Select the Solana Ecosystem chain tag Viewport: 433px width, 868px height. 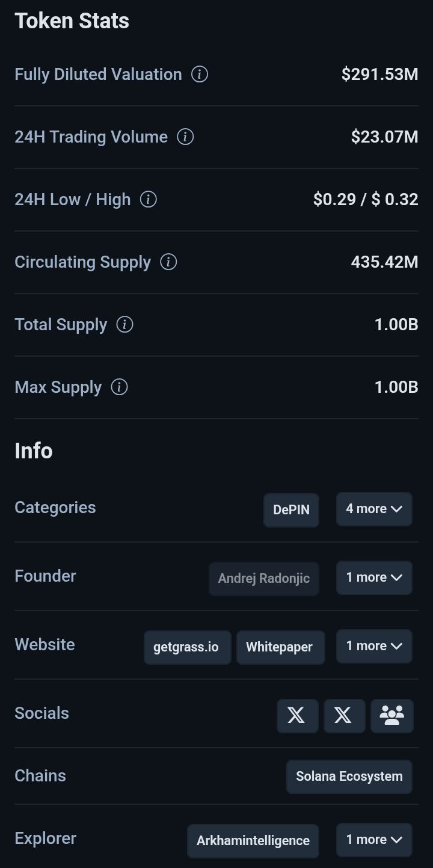point(349,777)
